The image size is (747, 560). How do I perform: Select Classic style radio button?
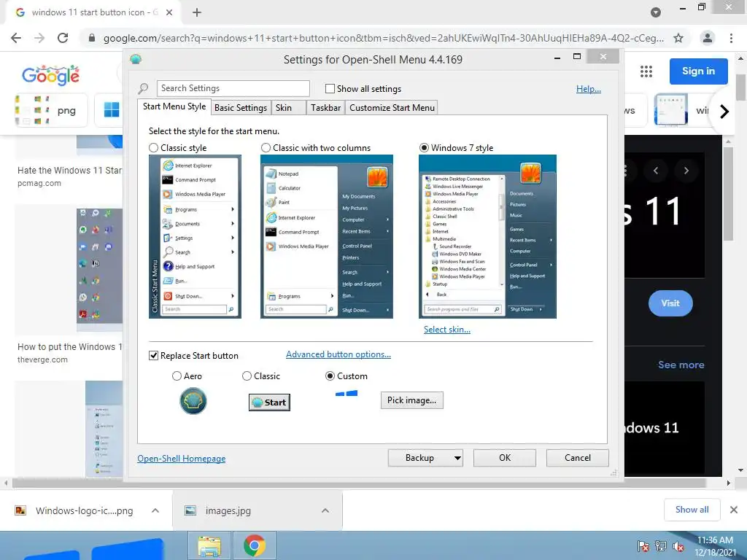(x=153, y=148)
